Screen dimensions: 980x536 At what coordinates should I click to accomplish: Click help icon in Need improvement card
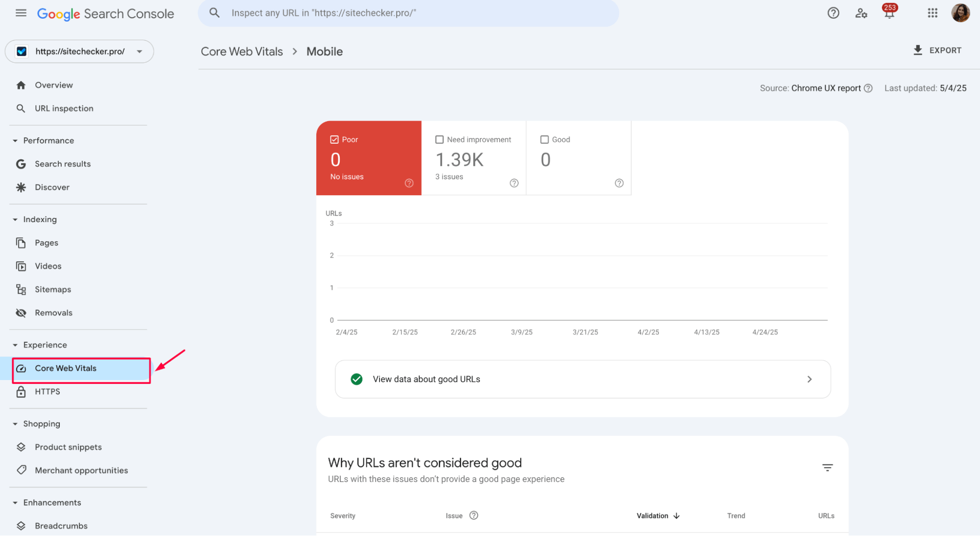(x=514, y=183)
